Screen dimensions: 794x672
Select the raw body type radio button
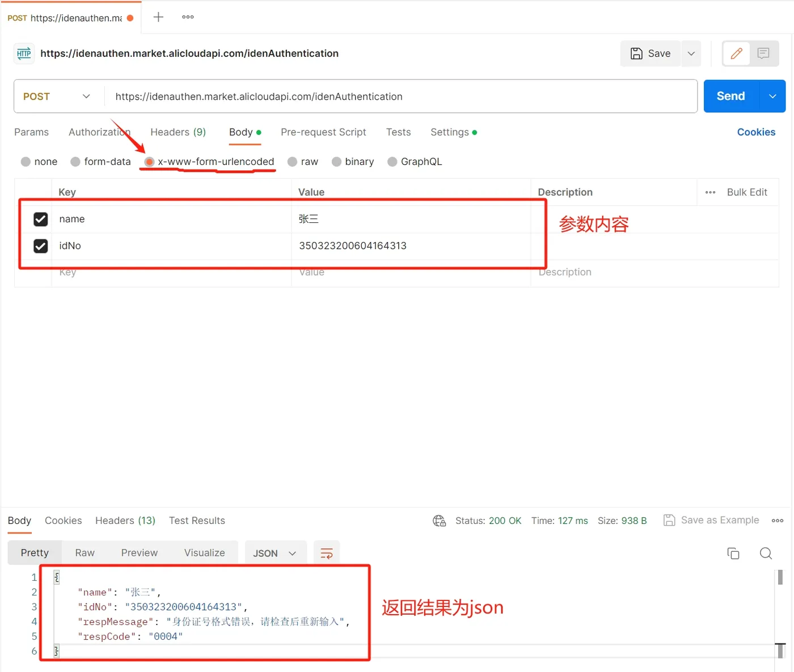click(293, 162)
